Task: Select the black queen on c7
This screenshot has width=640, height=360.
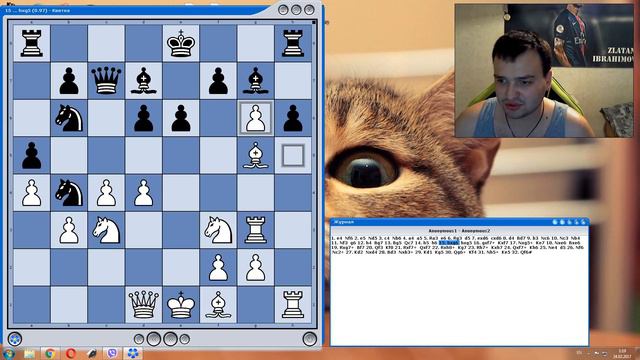Action: 106,80
